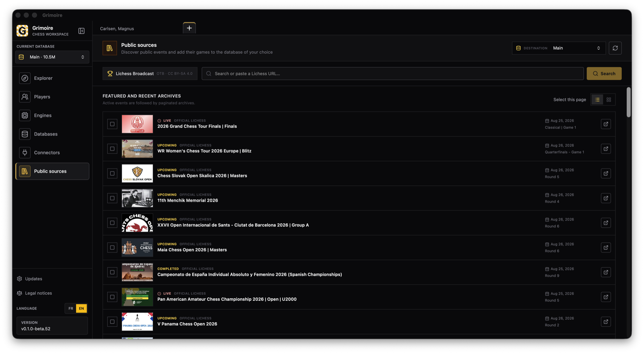This screenshot has width=644, height=354.
Task: Go to Connectors section
Action: pyautogui.click(x=52, y=153)
